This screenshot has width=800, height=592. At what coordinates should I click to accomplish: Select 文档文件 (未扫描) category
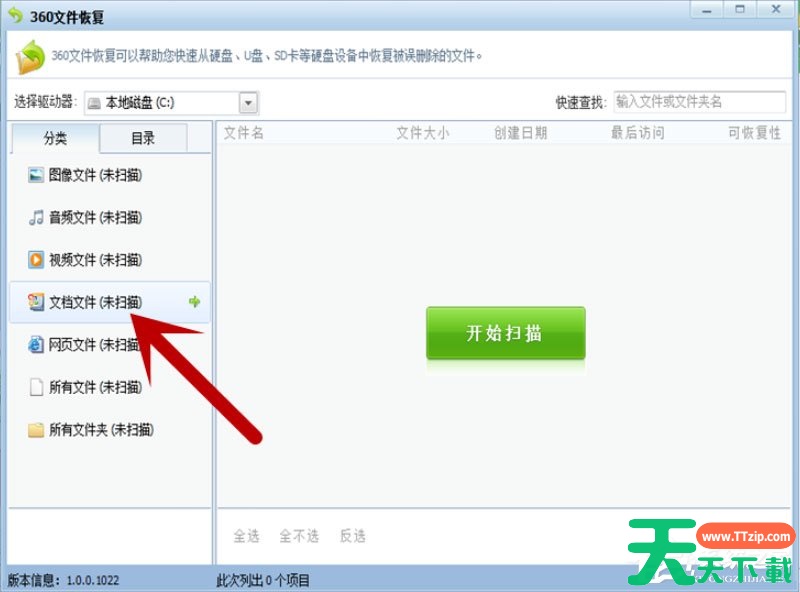(110, 302)
